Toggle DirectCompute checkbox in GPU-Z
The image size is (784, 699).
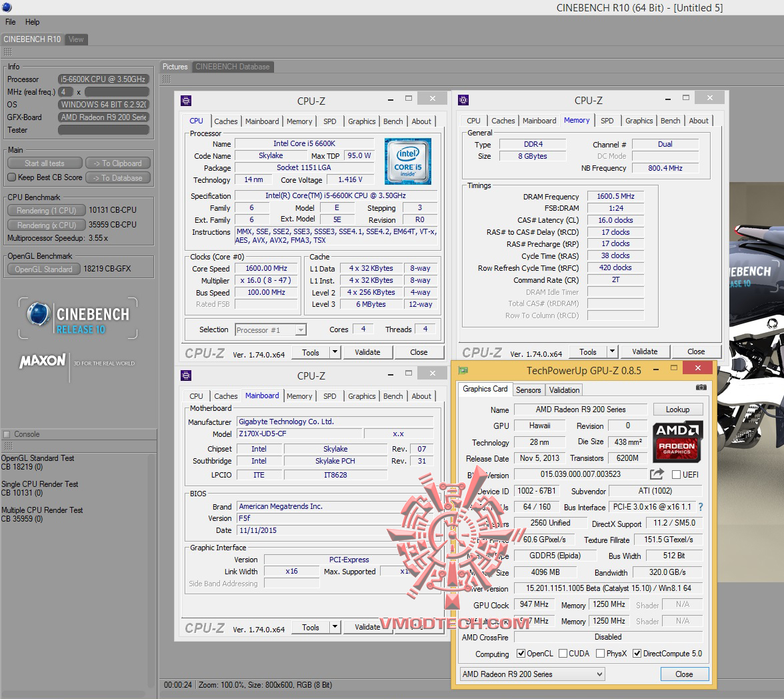(637, 653)
